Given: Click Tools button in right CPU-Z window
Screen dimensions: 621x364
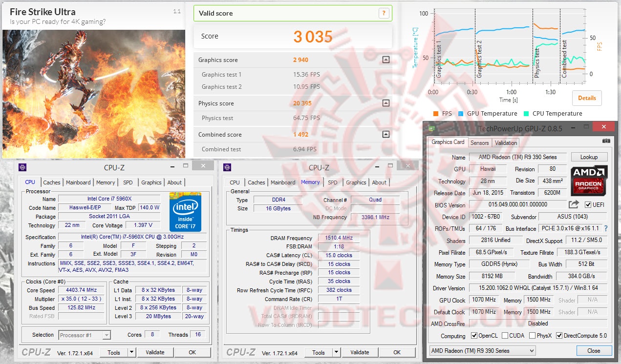Looking at the screenshot, I should coord(319,352).
